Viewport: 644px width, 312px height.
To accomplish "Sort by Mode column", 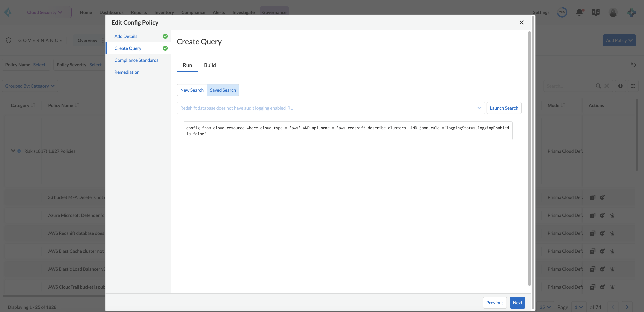I will tap(563, 105).
